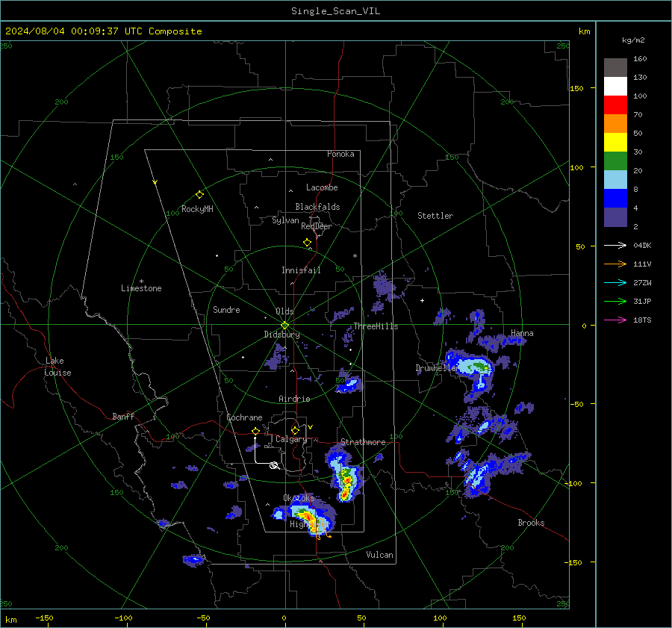
Task: Click the Okotoks city label
Action: (299, 497)
